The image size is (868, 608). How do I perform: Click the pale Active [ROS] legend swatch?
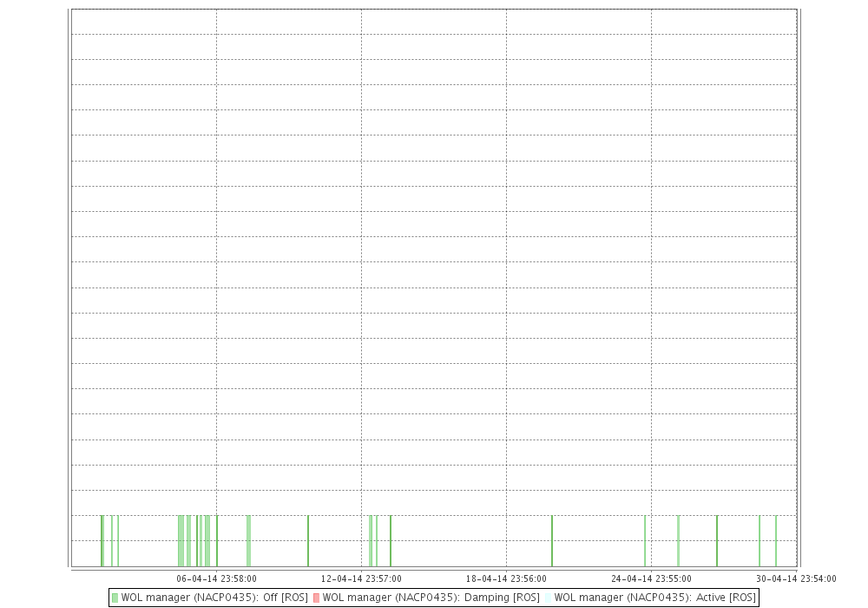pyautogui.click(x=548, y=598)
